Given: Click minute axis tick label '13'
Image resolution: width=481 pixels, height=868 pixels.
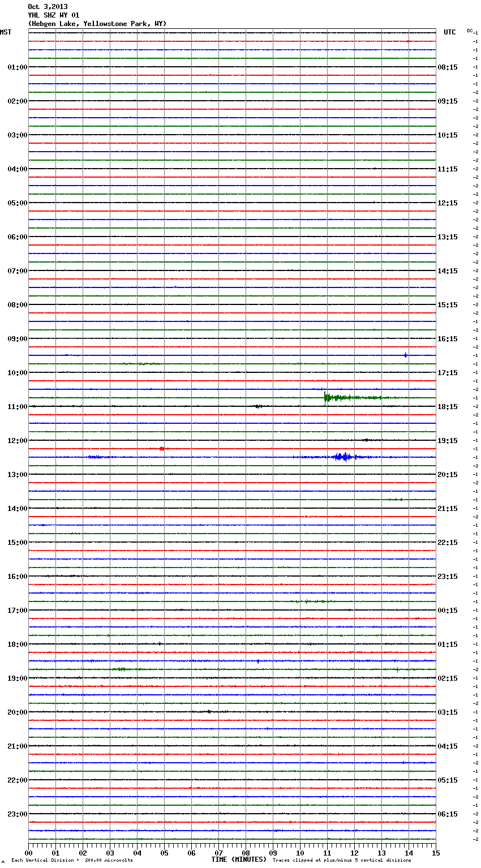Looking at the screenshot, I should pos(381,853).
